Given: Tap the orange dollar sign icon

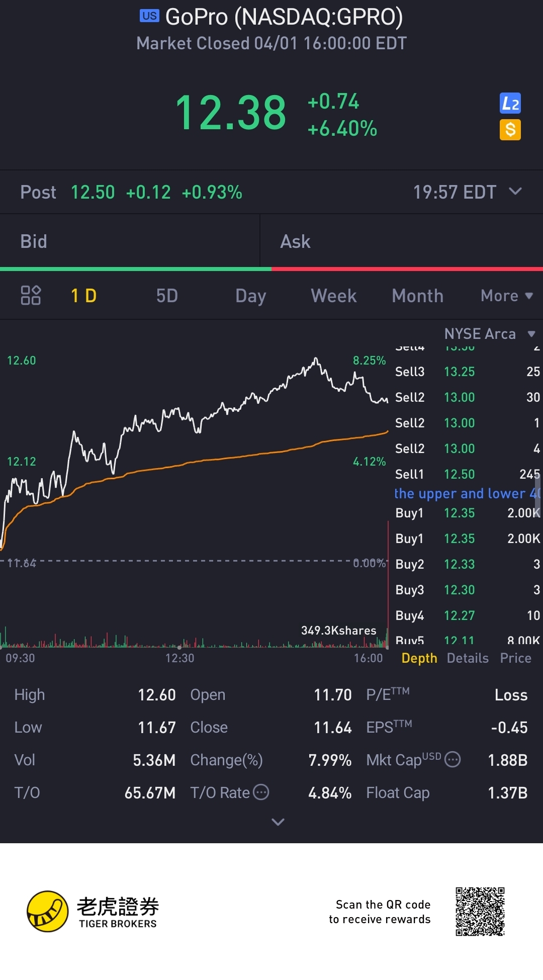Looking at the screenshot, I should [x=510, y=130].
